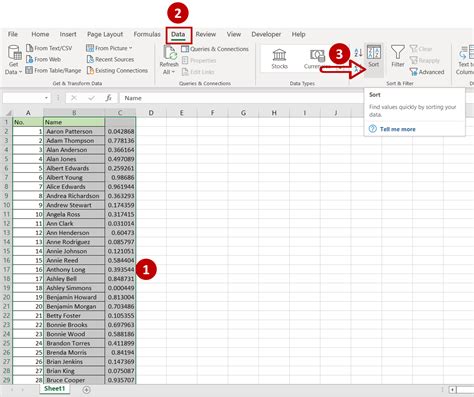Open the Help tab
The image size is (474, 397).
298,34
